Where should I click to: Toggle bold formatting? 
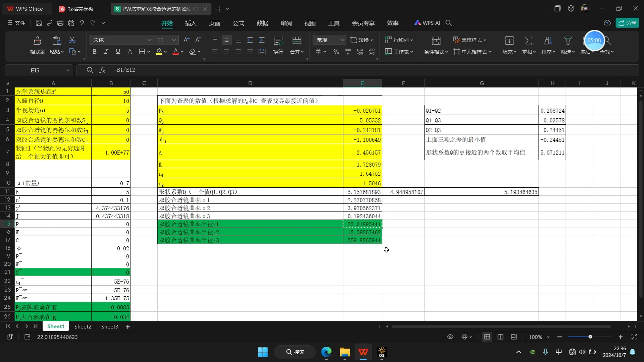[x=94, y=52]
